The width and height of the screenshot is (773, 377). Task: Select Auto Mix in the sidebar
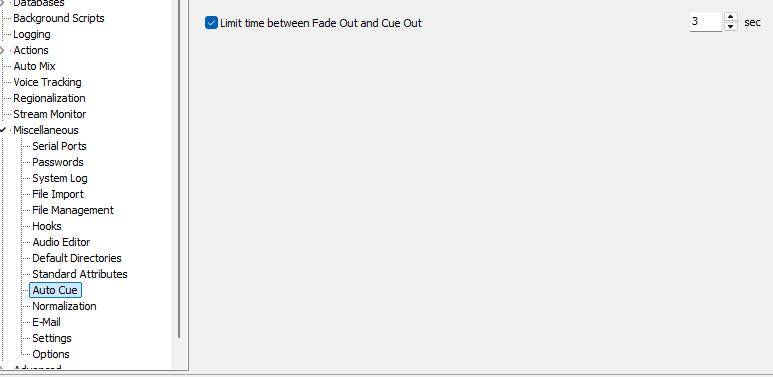pos(34,66)
